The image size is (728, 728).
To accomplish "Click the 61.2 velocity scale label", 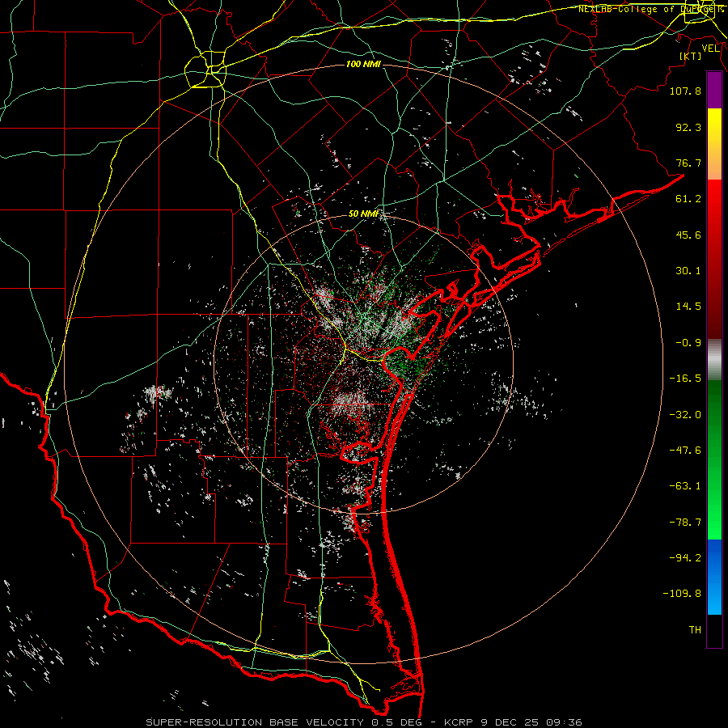I will 688,199.
